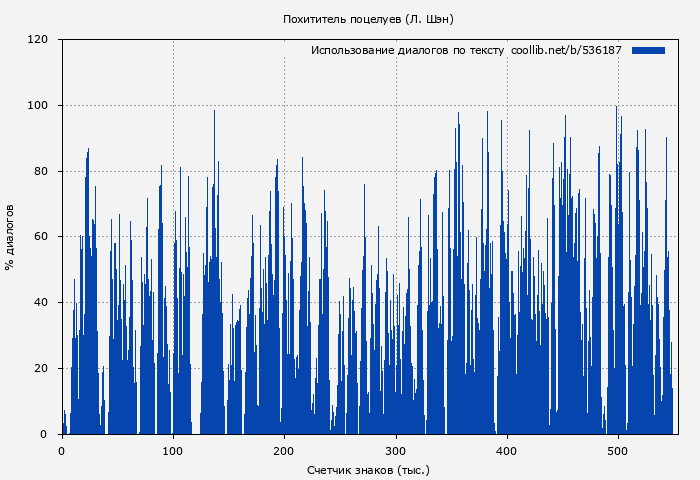Click the 300 tick on x-axis

pyautogui.click(x=396, y=449)
